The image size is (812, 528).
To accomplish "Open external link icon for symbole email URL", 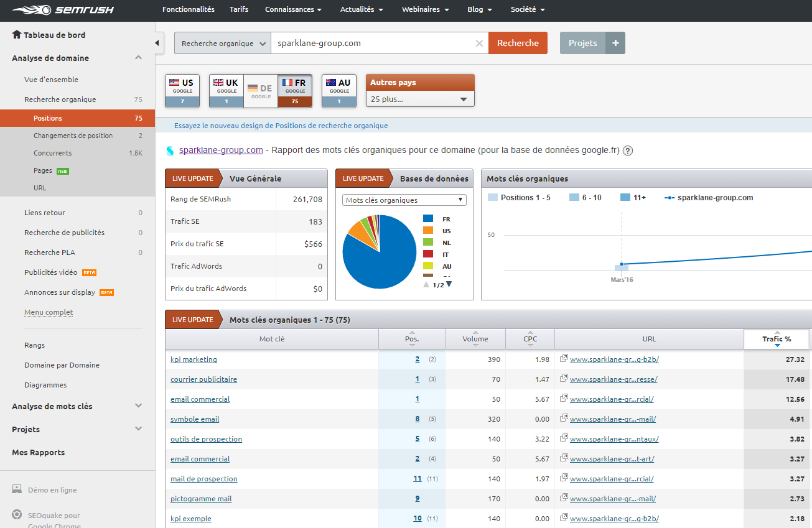I will click(564, 419).
